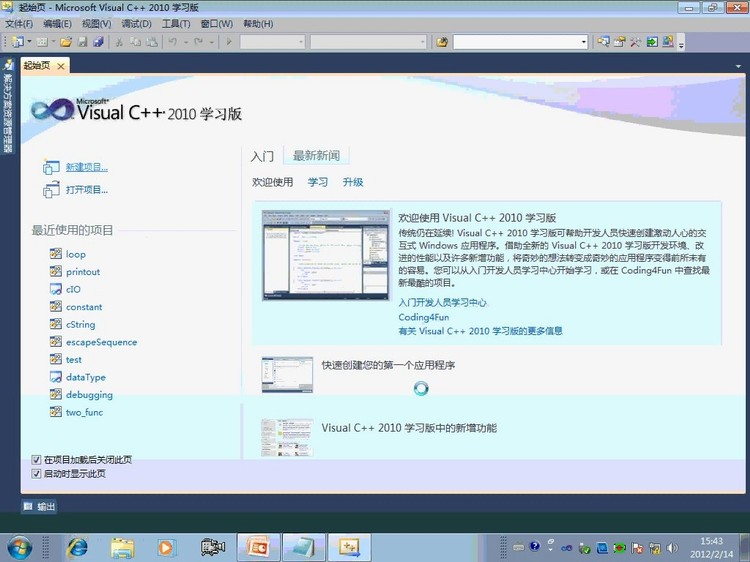Screen dimensions: 750x562
Task: Open recent project loop
Action: point(76,254)
